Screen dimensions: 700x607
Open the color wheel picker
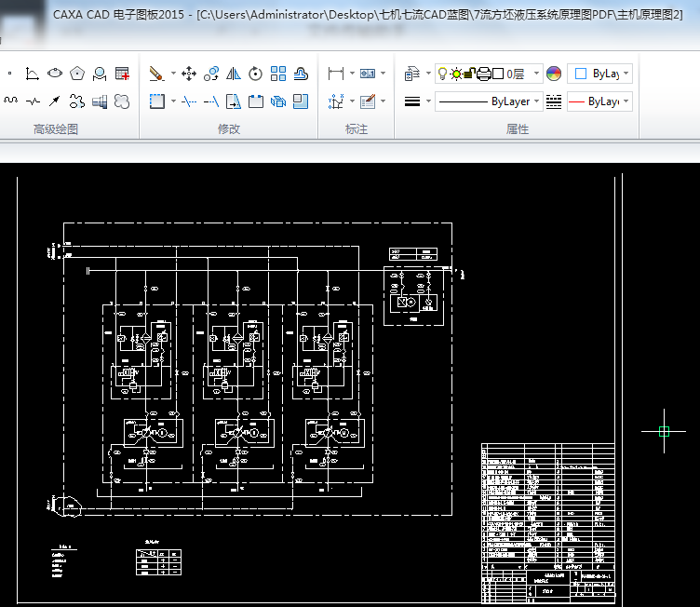[x=554, y=74]
